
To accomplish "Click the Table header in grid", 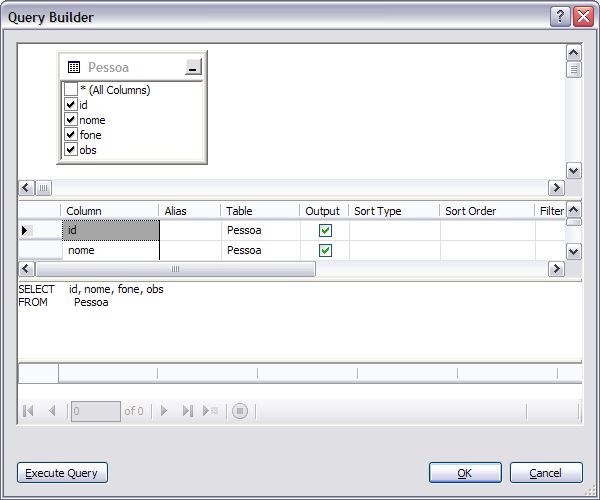I will point(260,211).
